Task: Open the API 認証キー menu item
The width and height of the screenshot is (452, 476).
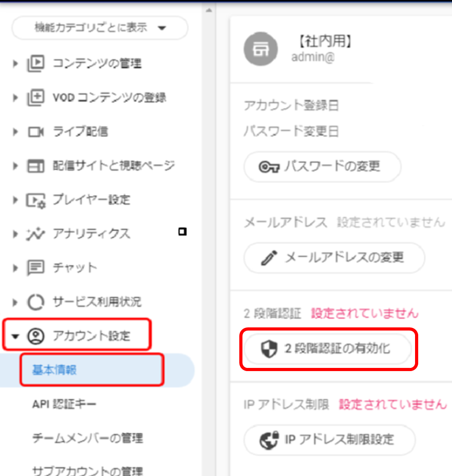Action: (64, 404)
